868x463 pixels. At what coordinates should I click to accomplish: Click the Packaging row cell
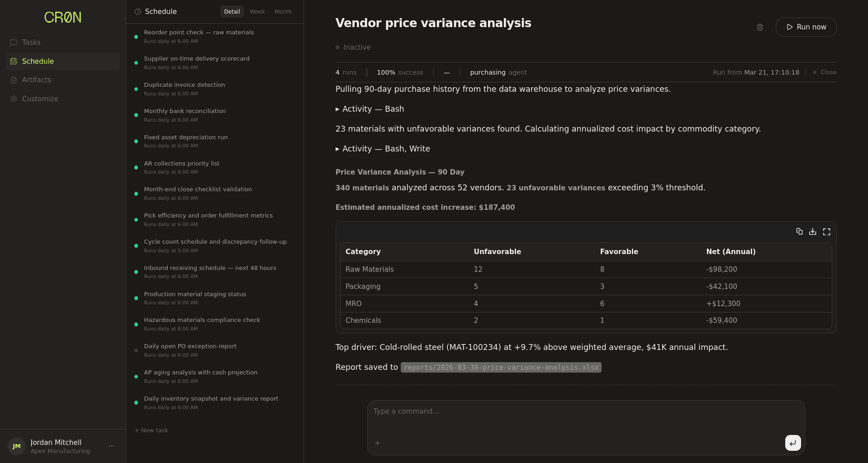(363, 287)
